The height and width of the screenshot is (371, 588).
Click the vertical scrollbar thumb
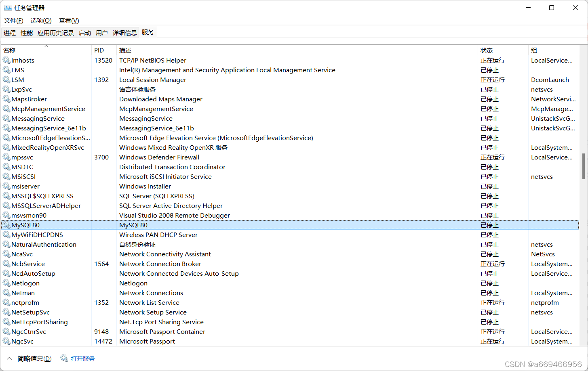[583, 166]
